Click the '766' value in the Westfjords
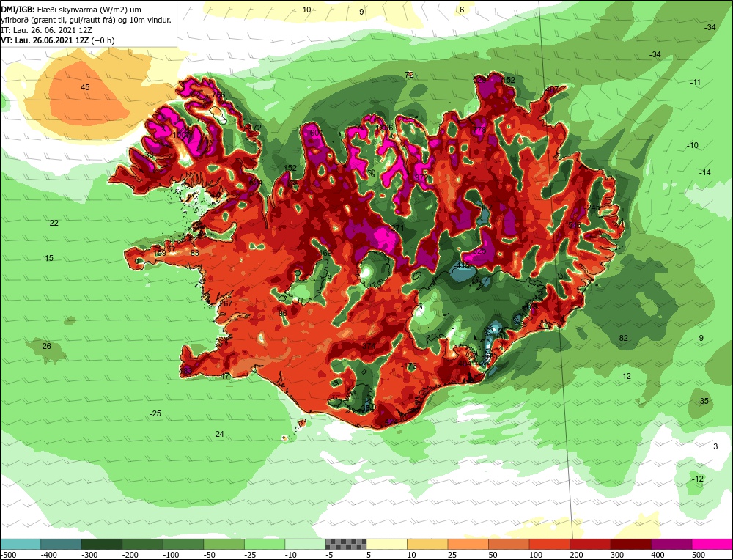 218,95
